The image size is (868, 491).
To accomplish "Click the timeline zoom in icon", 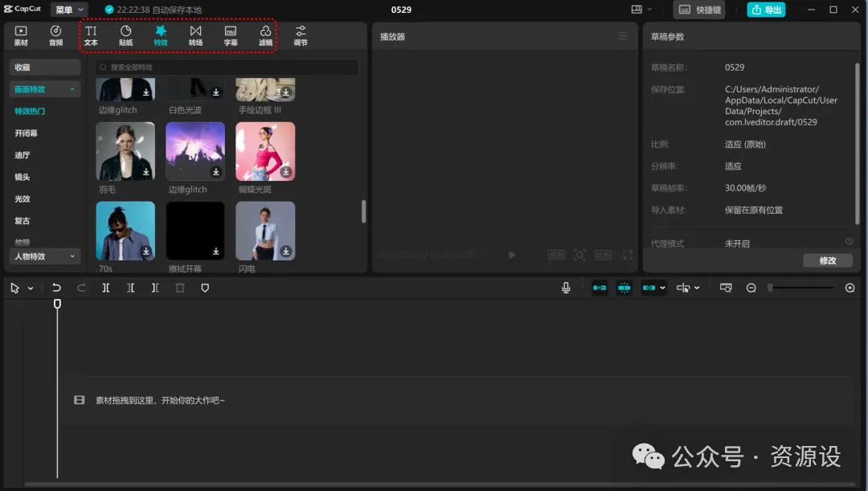I will [850, 288].
